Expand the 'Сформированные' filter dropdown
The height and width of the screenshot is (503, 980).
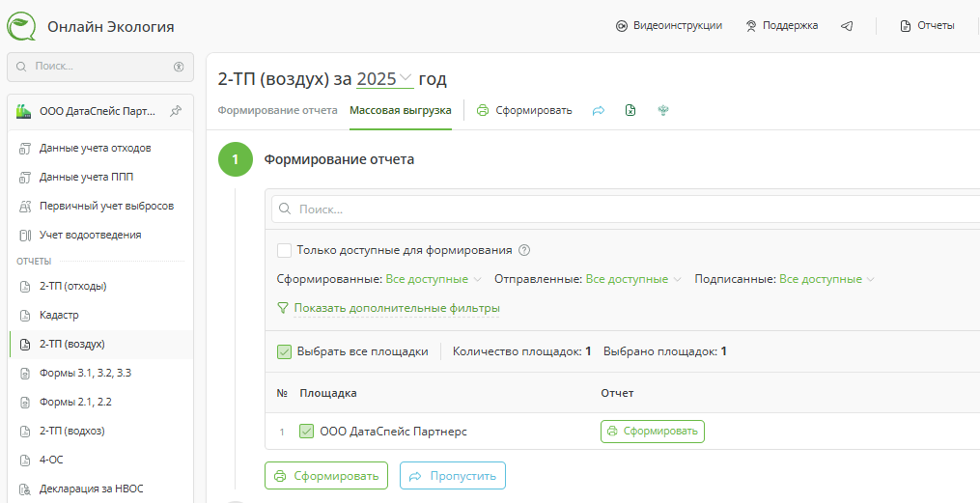[434, 279]
